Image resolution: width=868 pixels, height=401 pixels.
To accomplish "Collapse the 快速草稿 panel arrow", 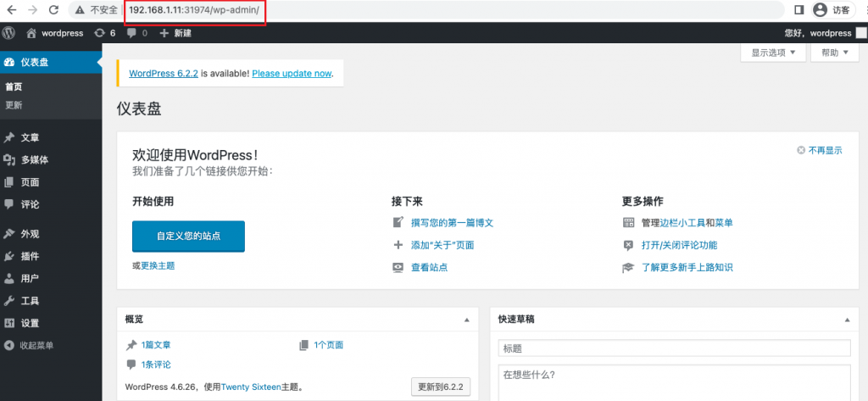I will point(847,320).
